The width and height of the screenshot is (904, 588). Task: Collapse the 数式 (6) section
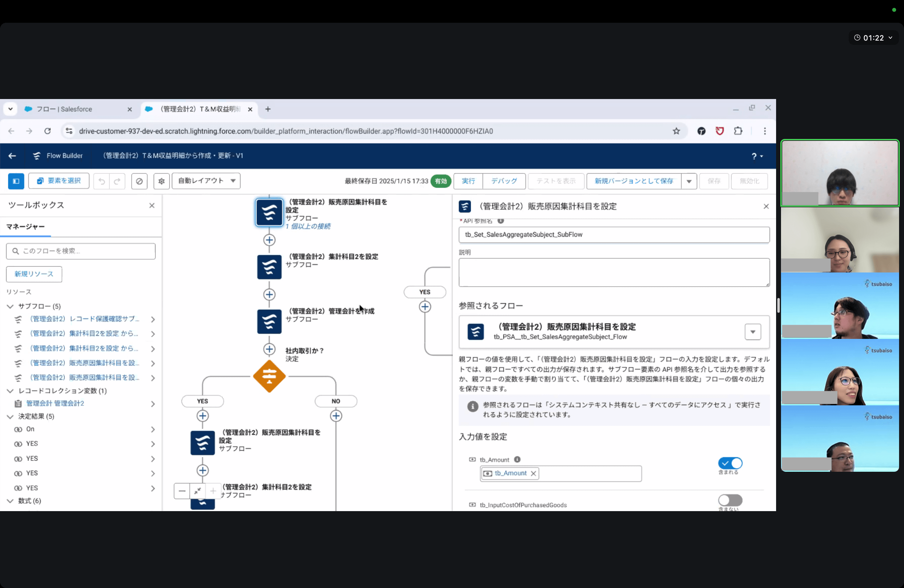(x=10, y=501)
